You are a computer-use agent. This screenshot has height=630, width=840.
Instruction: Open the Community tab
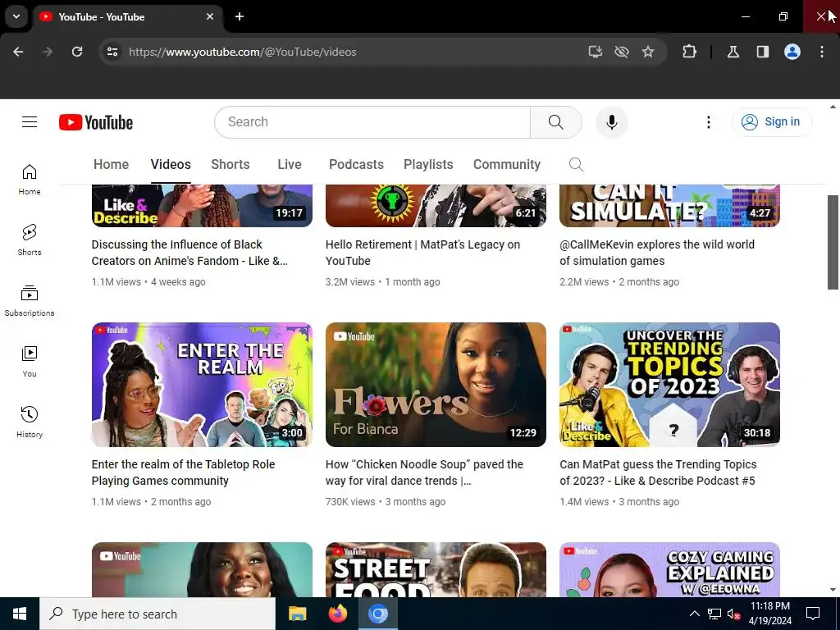(507, 164)
